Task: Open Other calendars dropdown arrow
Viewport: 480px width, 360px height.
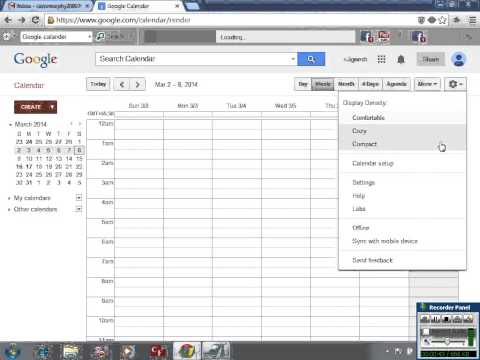Action: (x=79, y=209)
